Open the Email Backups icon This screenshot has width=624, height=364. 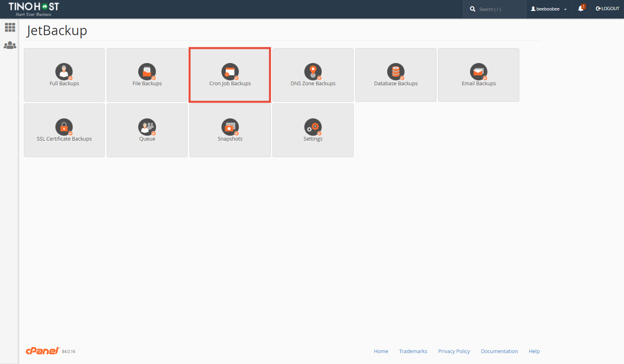pos(479,72)
